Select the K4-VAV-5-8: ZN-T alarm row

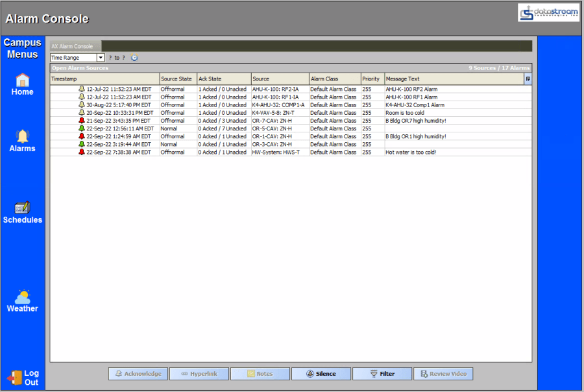(279, 113)
